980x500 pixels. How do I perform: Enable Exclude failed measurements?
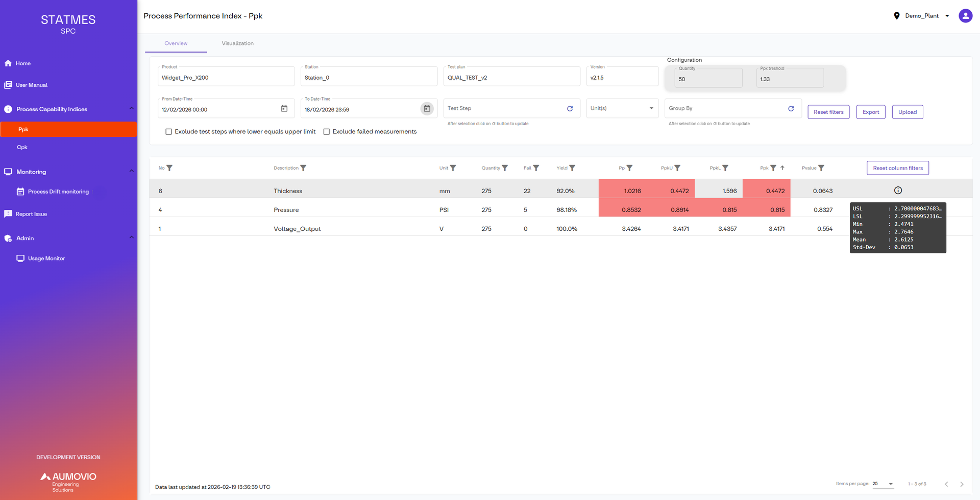[x=327, y=131]
